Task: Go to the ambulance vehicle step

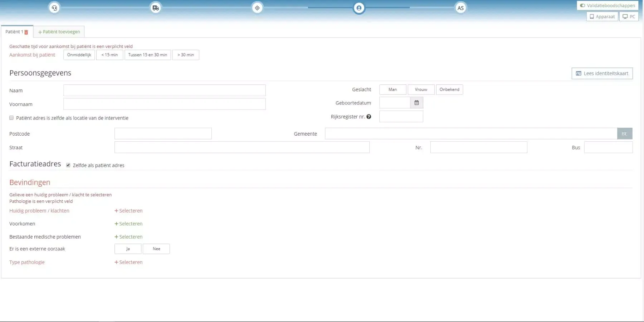Action: coord(156,8)
